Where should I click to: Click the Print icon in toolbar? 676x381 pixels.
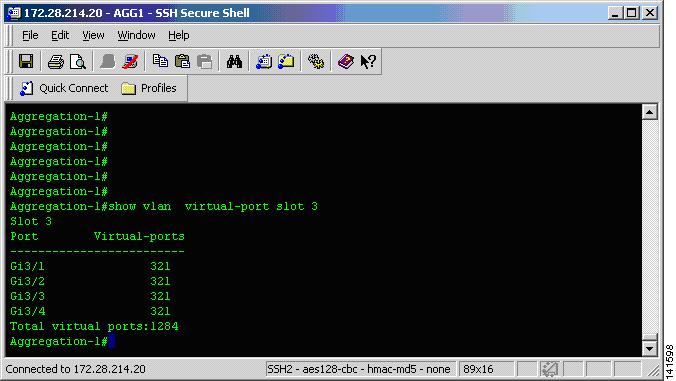pyautogui.click(x=56, y=62)
